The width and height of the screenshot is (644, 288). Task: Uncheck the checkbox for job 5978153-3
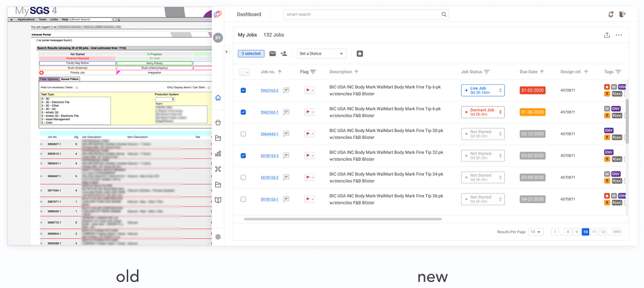(x=243, y=155)
